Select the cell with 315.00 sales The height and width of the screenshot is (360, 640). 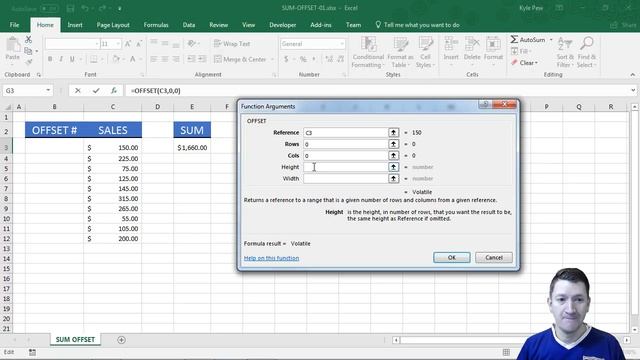pyautogui.click(x=113, y=198)
